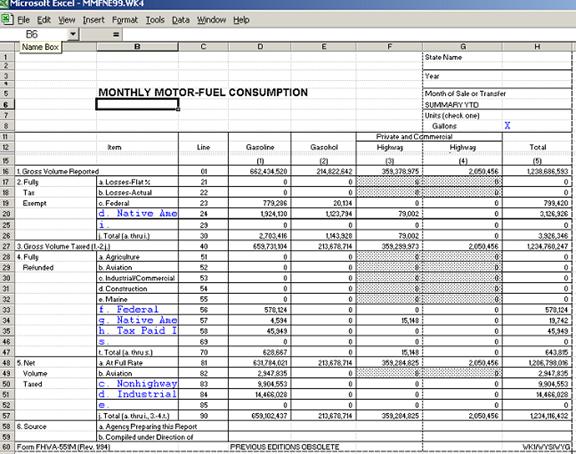Click the Name Box showing B6

[x=35, y=34]
